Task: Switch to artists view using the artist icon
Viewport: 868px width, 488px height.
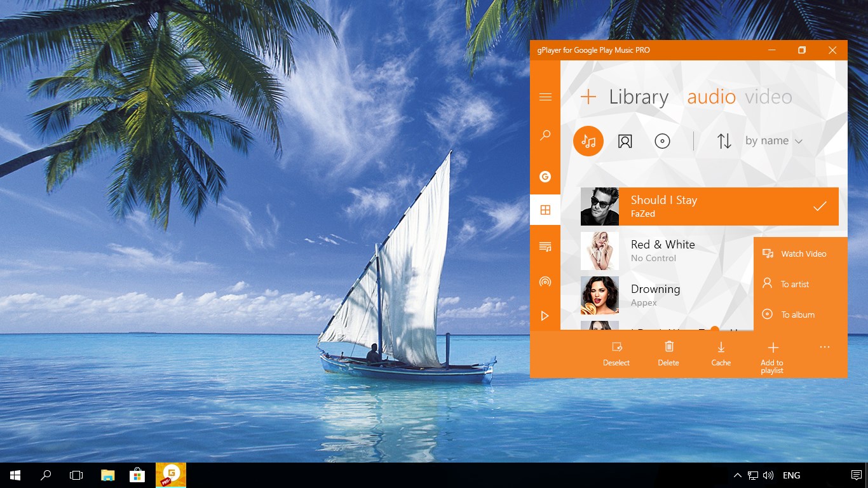Action: [x=625, y=140]
